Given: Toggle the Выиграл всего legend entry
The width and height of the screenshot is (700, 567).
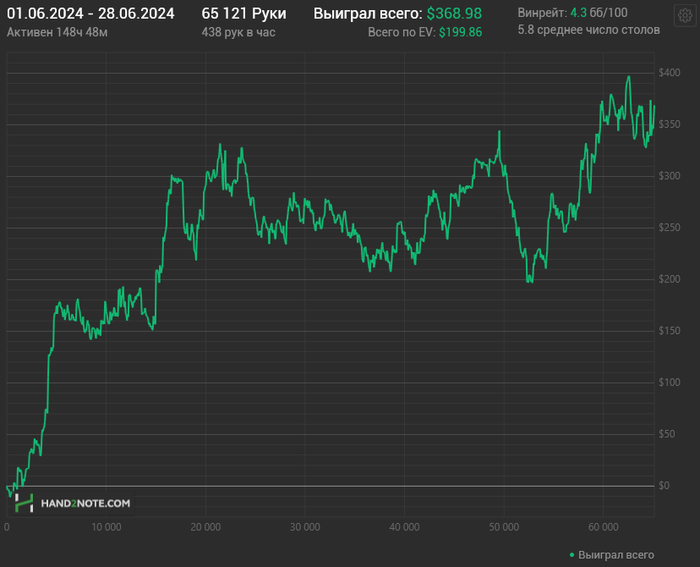Looking at the screenshot, I should click(x=612, y=555).
